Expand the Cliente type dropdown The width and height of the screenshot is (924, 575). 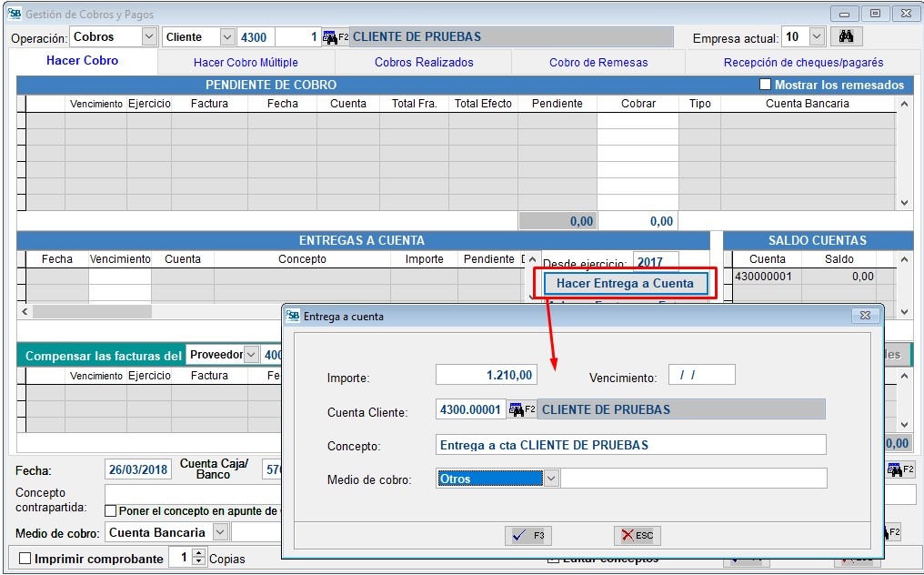(x=226, y=37)
